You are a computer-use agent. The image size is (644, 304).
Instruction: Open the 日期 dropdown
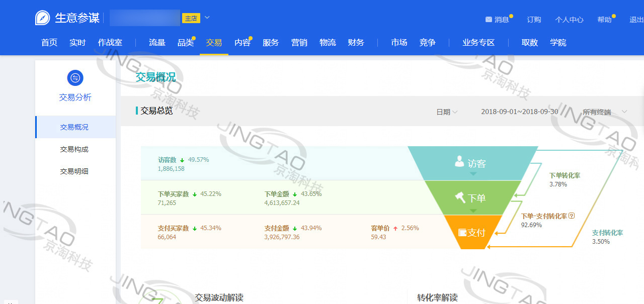pos(446,112)
